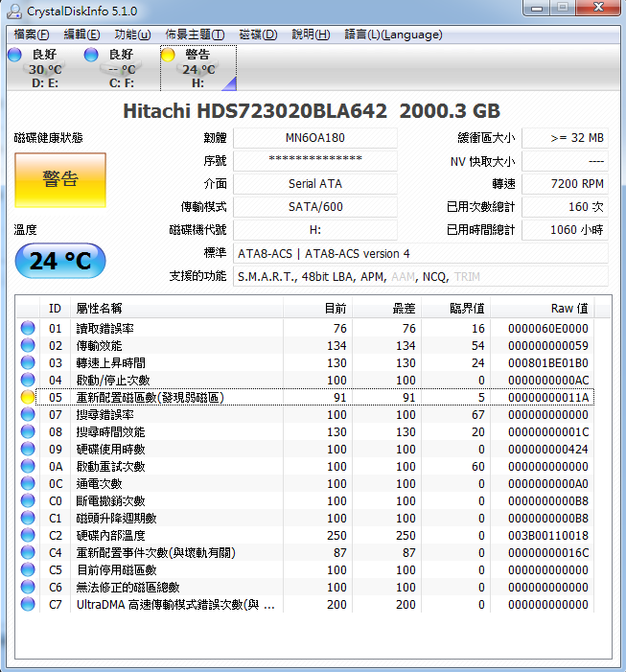The height and width of the screenshot is (672, 626).
Task: Click the ATA8-ACS standard field
Action: [421, 253]
